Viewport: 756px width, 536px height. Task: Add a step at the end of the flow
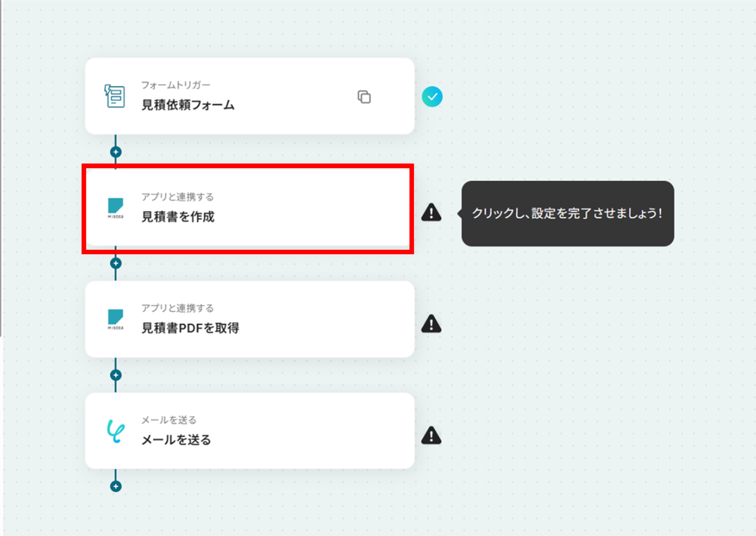(116, 486)
